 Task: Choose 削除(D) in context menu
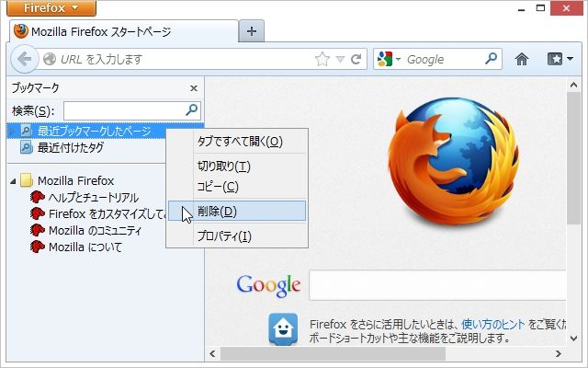click(x=237, y=211)
